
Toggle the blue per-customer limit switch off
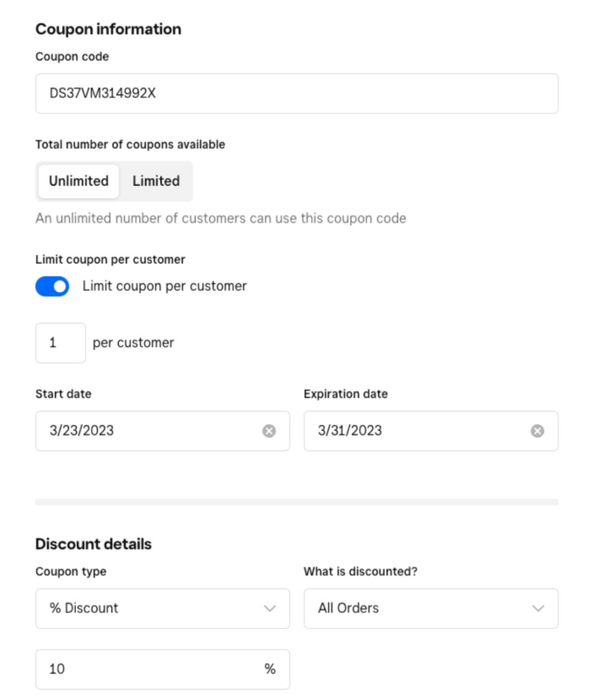pos(52,286)
